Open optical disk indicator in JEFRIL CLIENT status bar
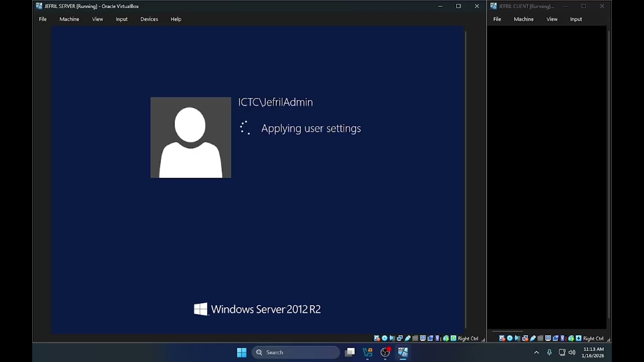The image size is (644, 362). pyautogui.click(x=510, y=338)
